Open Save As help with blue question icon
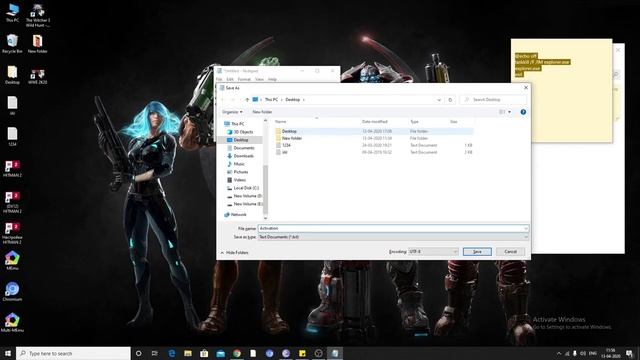 pyautogui.click(x=523, y=112)
